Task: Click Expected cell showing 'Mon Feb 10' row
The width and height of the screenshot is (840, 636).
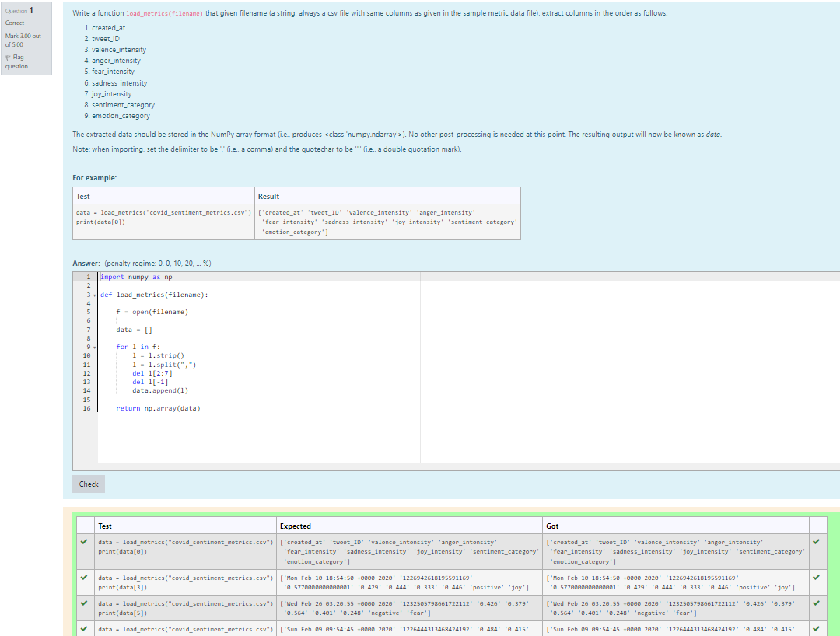Action: click(409, 582)
